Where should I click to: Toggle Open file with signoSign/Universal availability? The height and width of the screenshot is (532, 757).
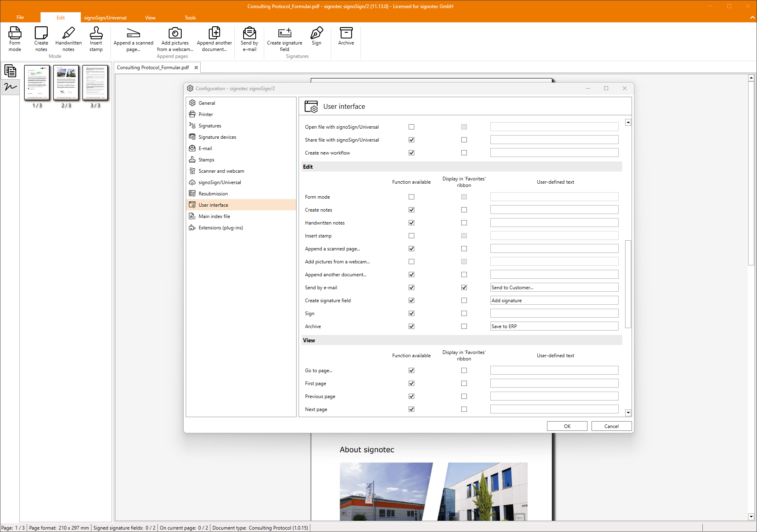click(x=411, y=127)
